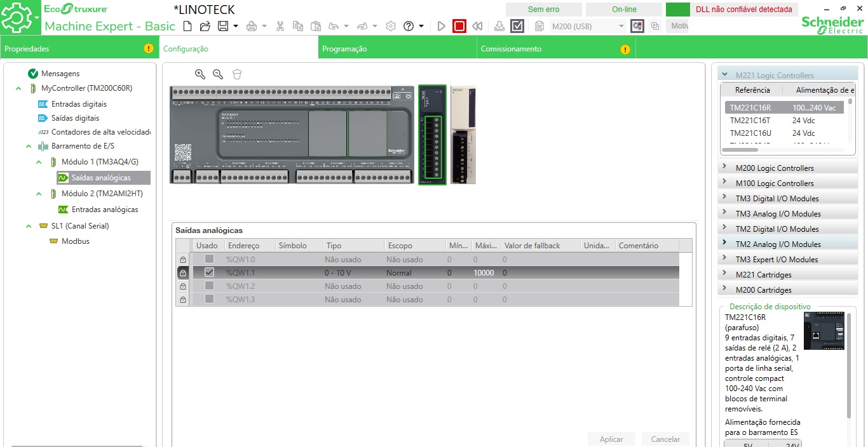Uncheck the Usado box for %QW1.1
Viewport: 868px width, 447px height.
(x=209, y=272)
